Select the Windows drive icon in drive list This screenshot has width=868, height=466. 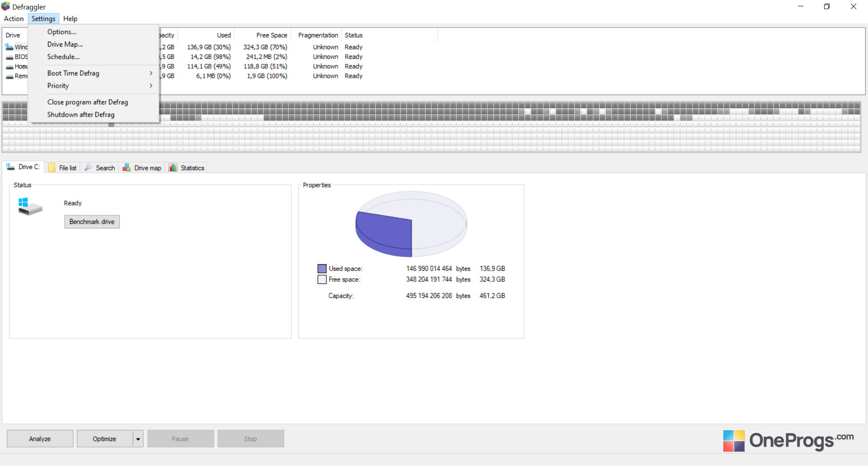tap(9, 47)
